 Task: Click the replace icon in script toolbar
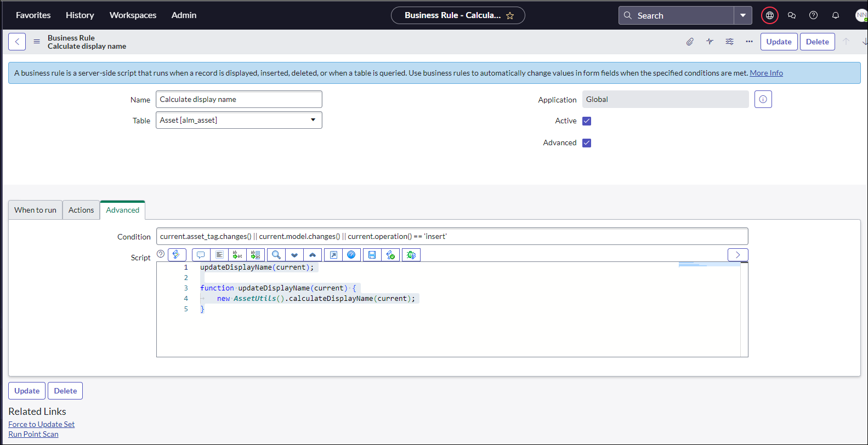click(237, 255)
